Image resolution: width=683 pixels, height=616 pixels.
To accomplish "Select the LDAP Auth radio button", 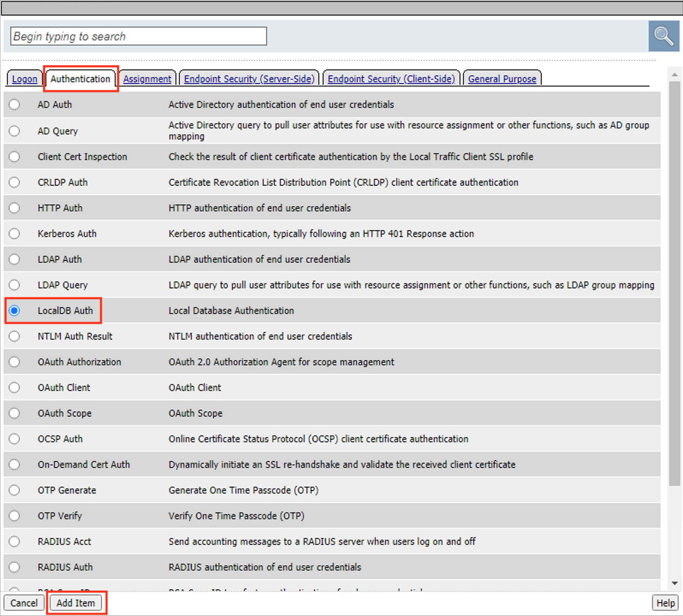I will (15, 259).
